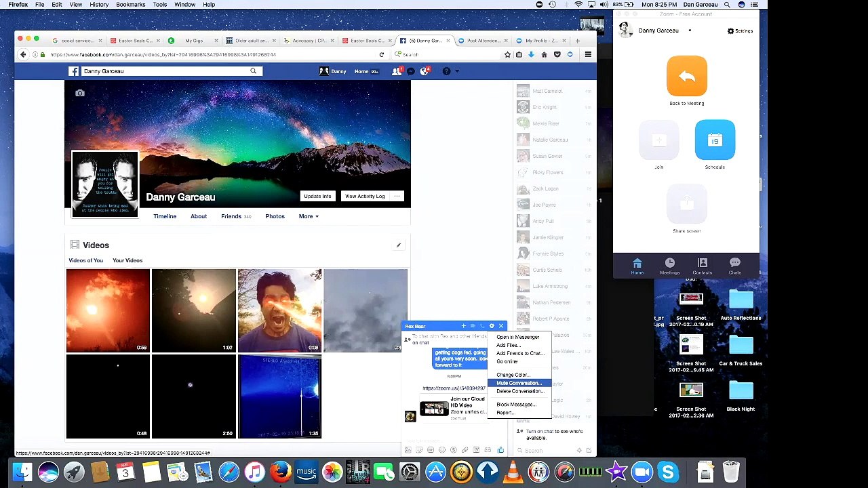Open the About profile link
Image resolution: width=868 pixels, height=488 pixels.
pos(199,216)
